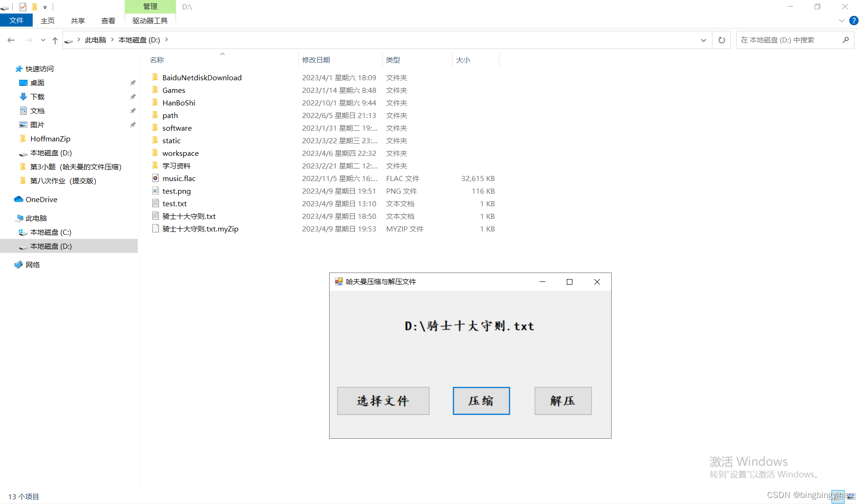
Task: Go back with the back arrow
Action: (11, 40)
